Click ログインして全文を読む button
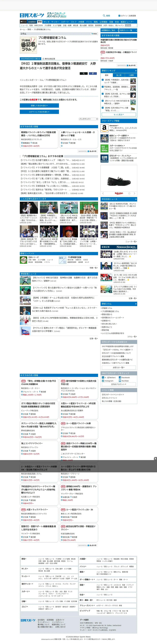 point(39,112)
